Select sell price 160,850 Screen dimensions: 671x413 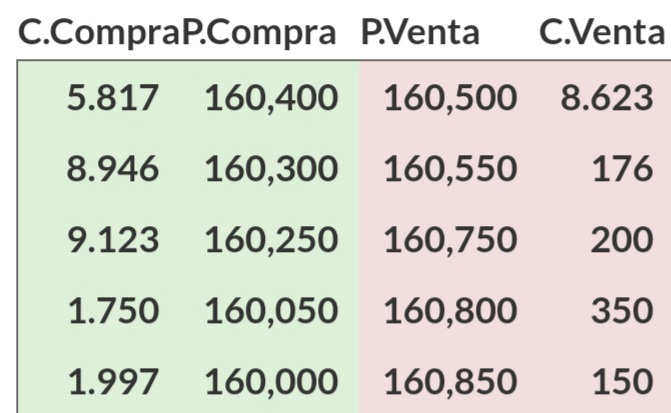coord(451,382)
